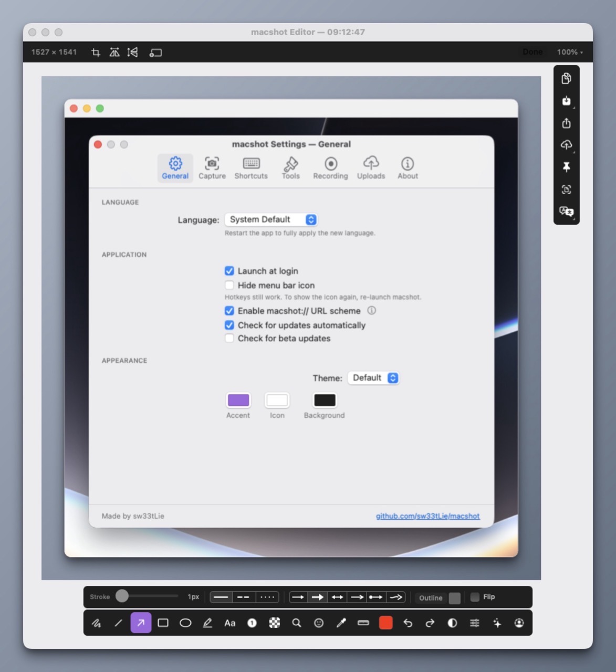
Task: Open the github.com/sw33tLie/macshot link
Action: tap(428, 516)
